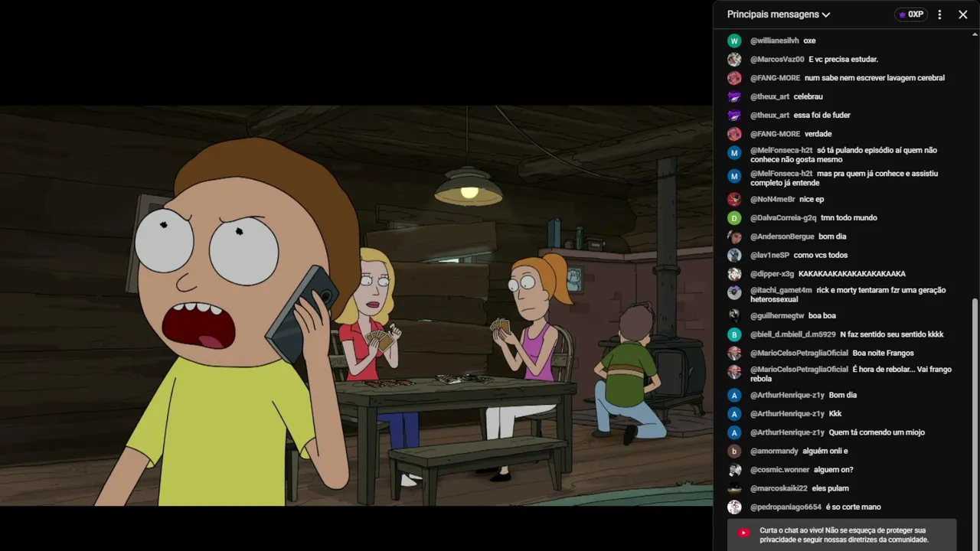Open the @biell_d.mbiell_d.m5929 username link
This screenshot has width=980, height=551.
(x=793, y=334)
